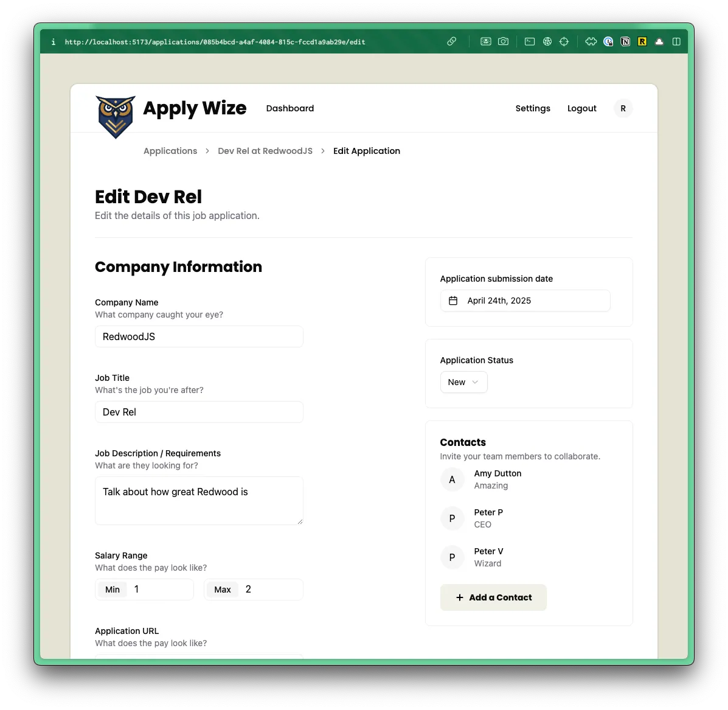Viewport: 728px width, 710px height.
Task: Click the copy link icon in address bar
Action: click(451, 41)
